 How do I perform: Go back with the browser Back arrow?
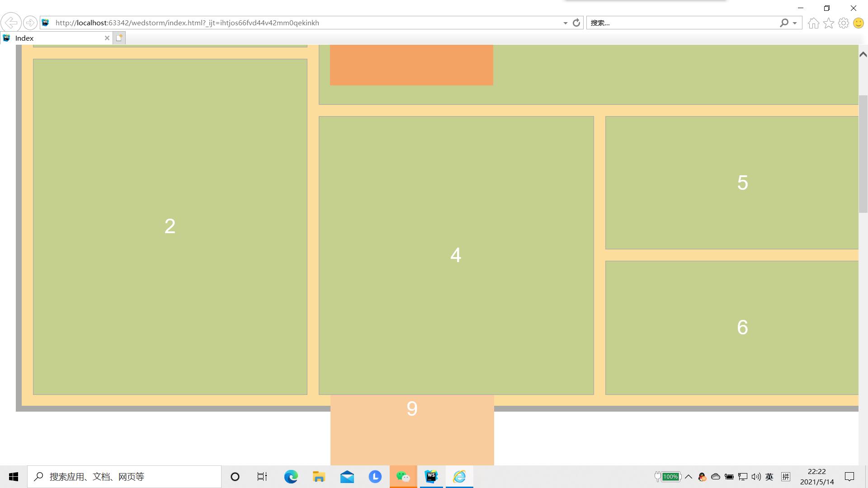11,23
